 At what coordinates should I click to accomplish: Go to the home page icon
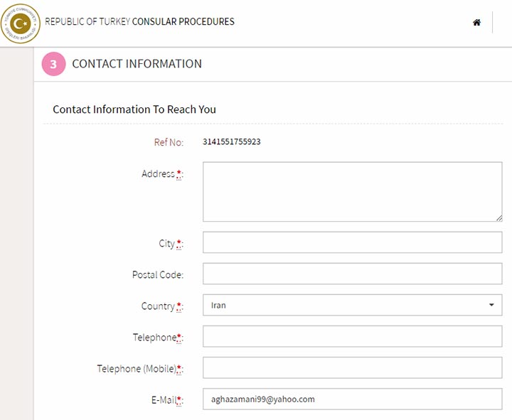click(476, 22)
